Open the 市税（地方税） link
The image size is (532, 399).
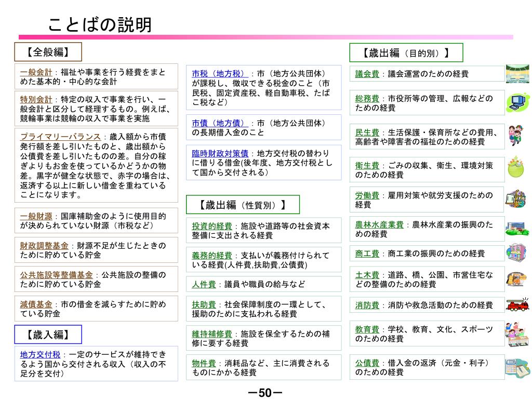click(x=220, y=74)
